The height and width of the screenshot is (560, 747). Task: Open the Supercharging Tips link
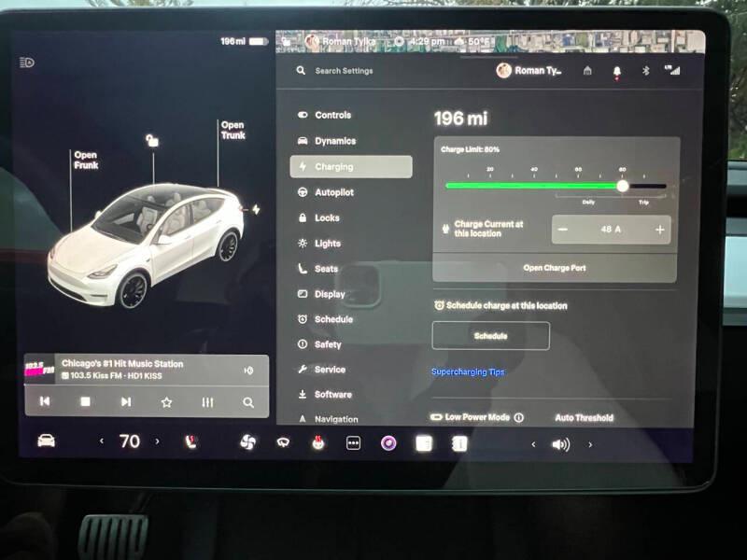(x=468, y=371)
